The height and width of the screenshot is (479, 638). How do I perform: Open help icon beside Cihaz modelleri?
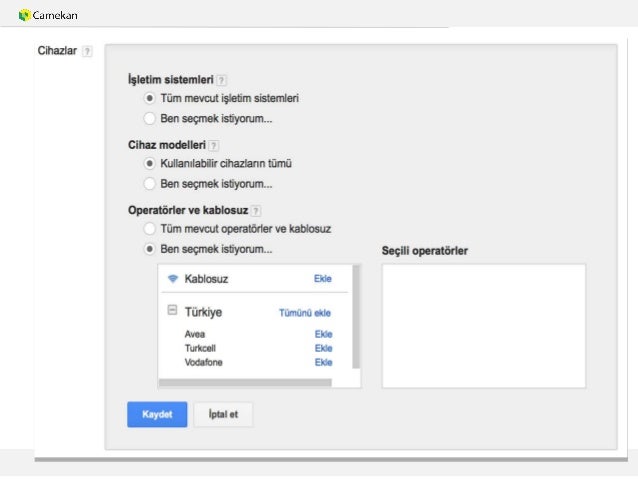tap(214, 145)
